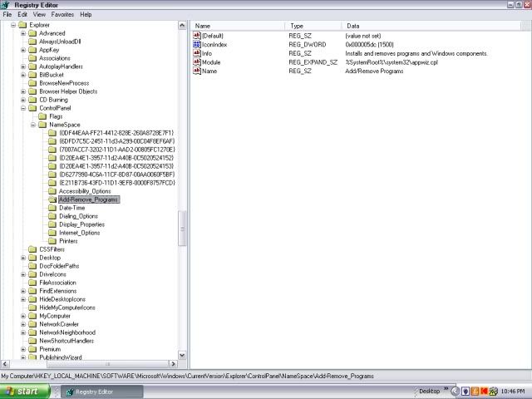Screen dimensions: 532x399
Task: Open the View menu
Action: click(x=39, y=15)
